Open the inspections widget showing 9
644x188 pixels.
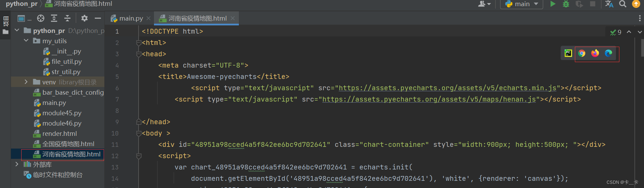point(616,32)
